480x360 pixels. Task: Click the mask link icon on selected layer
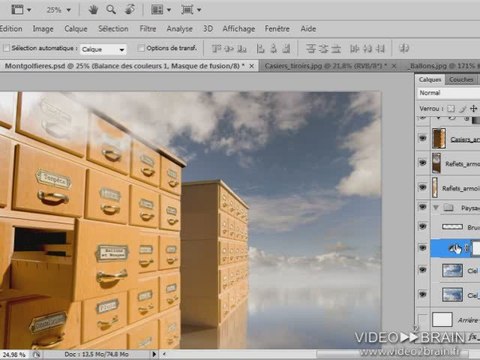pyautogui.click(x=467, y=248)
